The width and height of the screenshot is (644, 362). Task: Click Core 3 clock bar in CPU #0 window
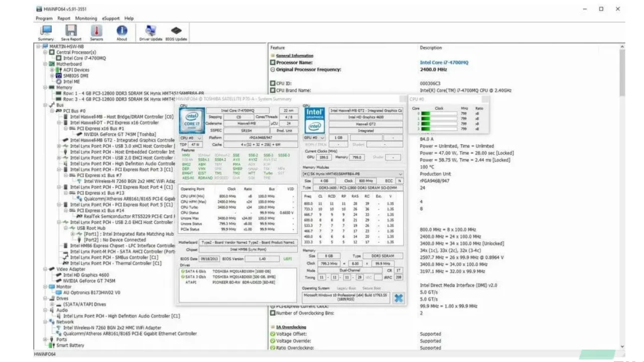pos(439,129)
